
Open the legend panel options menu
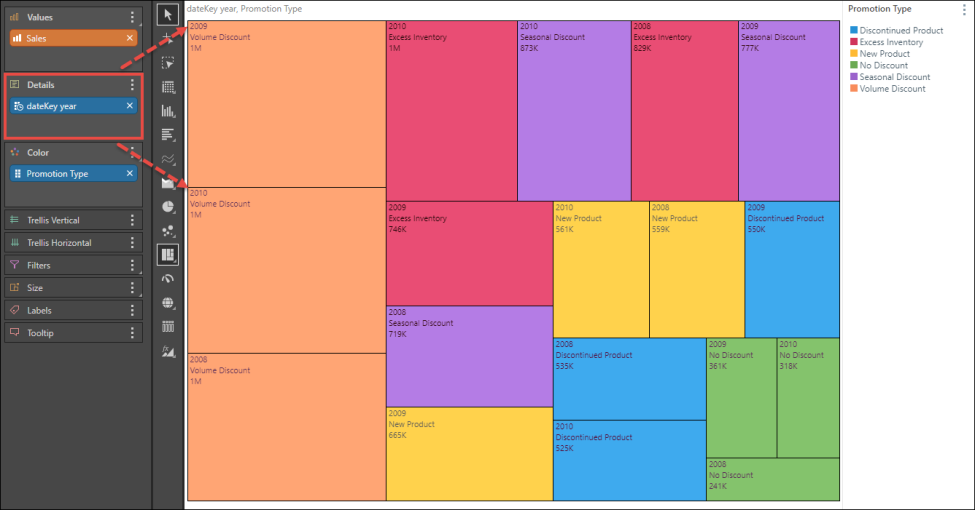961,9
